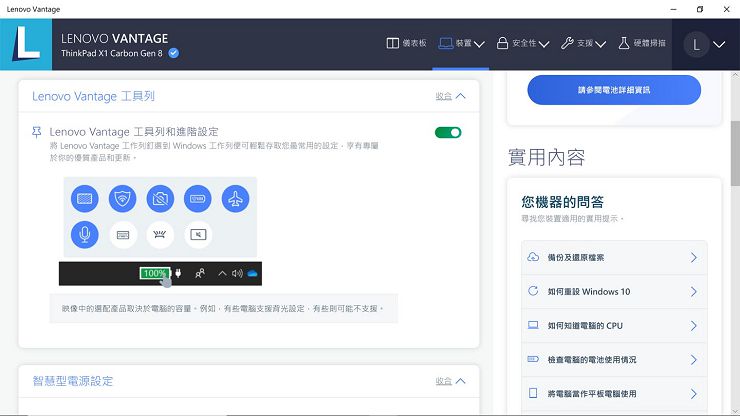Collapse the Lenovo Vantage 工具列 section
The height and width of the screenshot is (416, 740).
point(451,97)
